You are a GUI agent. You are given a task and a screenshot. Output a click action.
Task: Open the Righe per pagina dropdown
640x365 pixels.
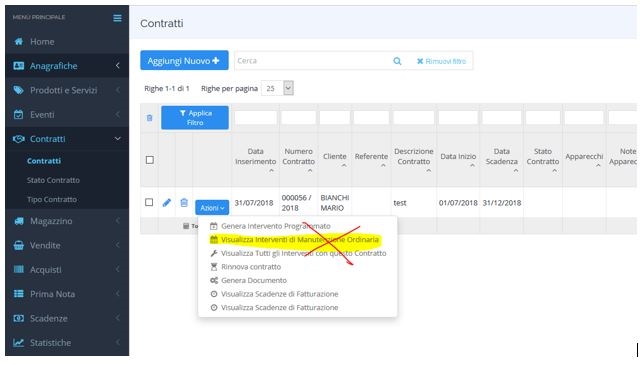278,88
